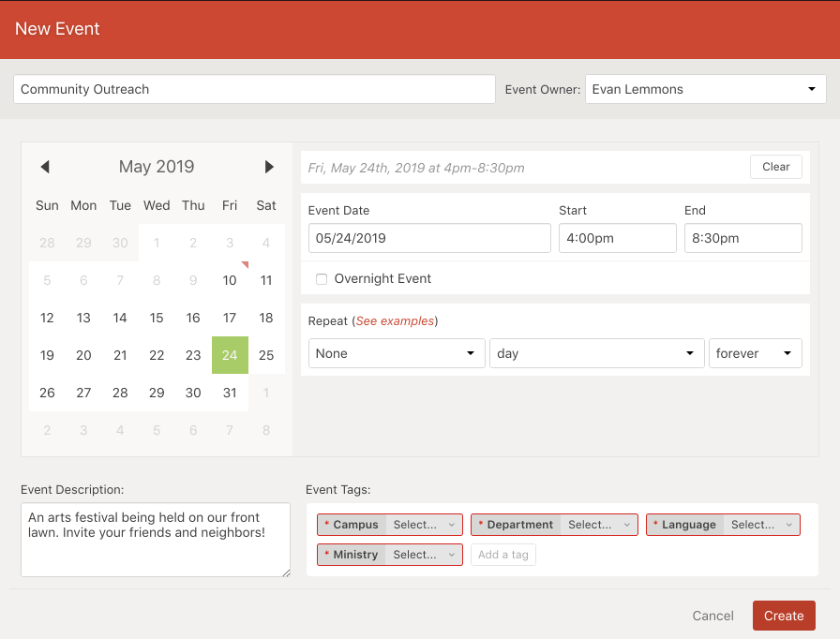Edit the Start time field

point(617,238)
